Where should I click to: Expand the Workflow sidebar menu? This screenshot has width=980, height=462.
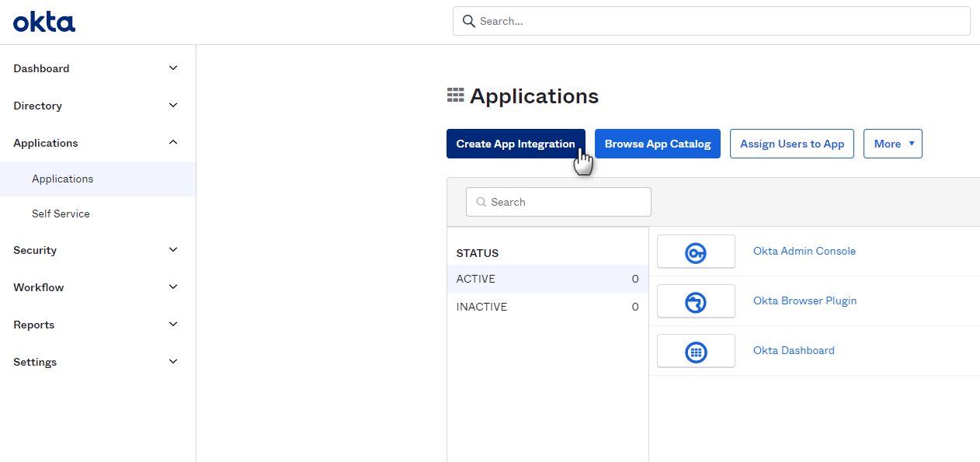173,287
